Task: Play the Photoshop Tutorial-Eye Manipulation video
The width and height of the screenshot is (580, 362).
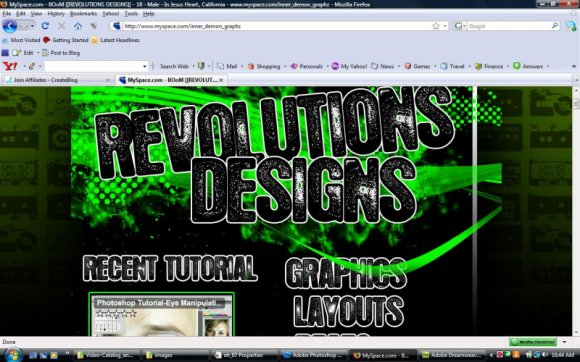Action: (x=161, y=315)
